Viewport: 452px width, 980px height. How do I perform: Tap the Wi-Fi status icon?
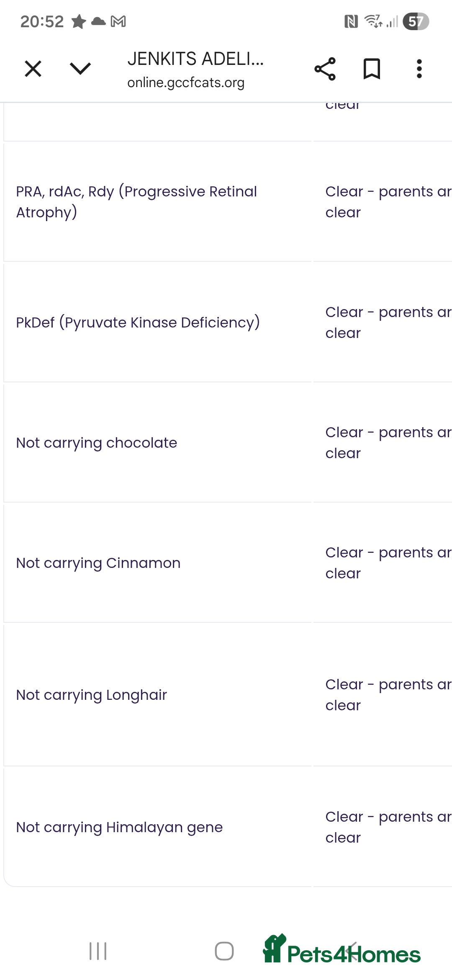(x=372, y=21)
